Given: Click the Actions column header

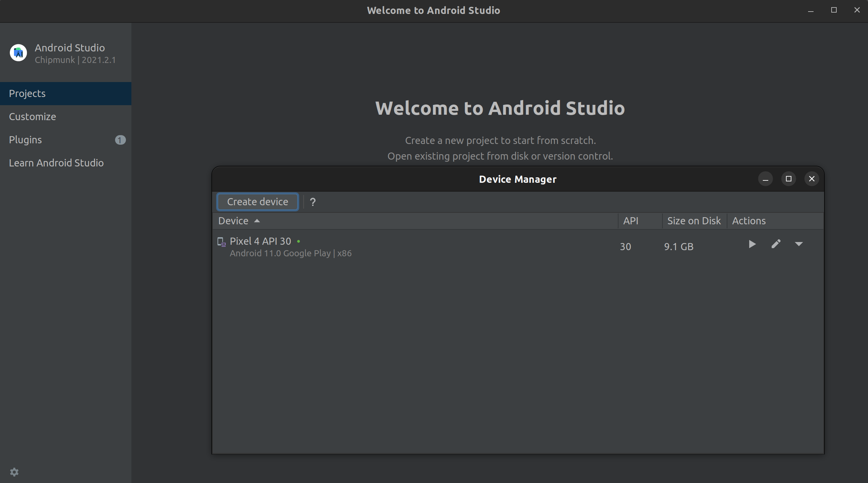Looking at the screenshot, I should tap(775, 221).
